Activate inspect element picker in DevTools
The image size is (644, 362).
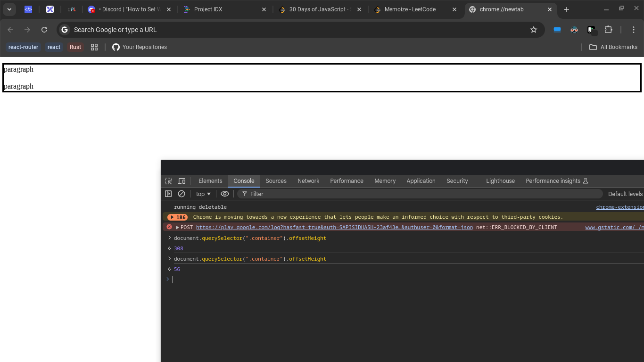tap(168, 181)
